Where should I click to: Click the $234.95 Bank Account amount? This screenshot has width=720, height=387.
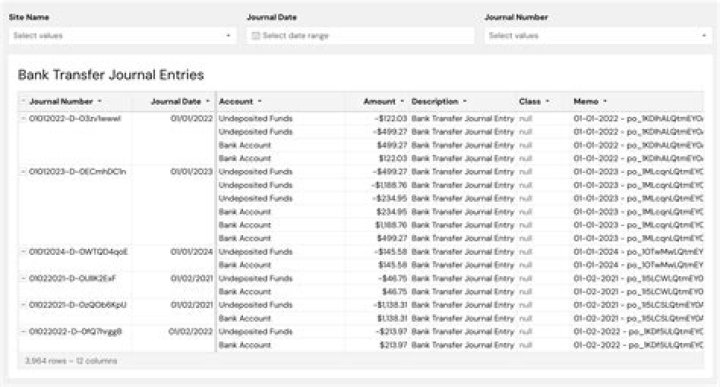392,212
